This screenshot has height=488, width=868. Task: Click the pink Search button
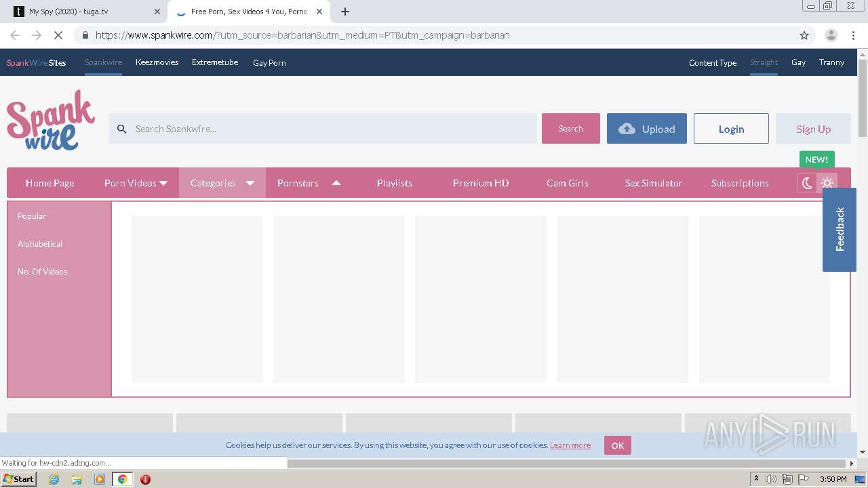571,129
